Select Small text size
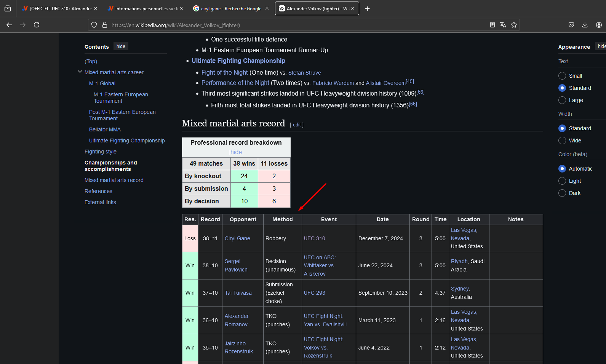606x364 pixels. tap(562, 76)
